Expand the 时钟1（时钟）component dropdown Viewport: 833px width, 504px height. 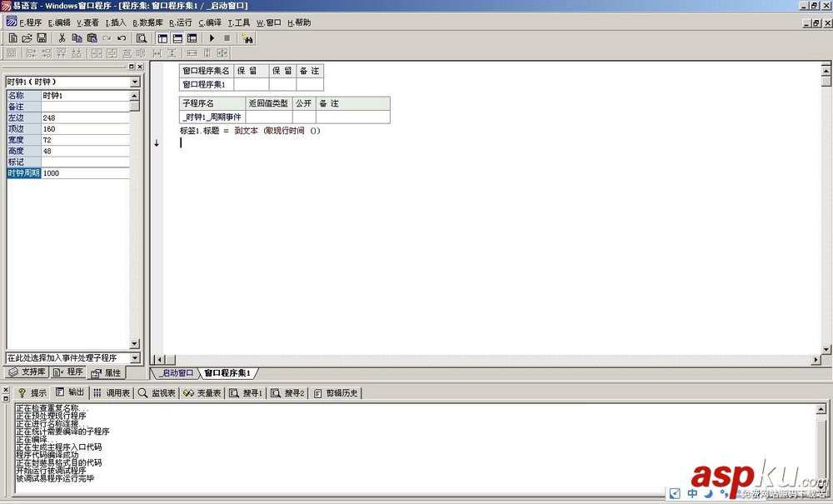pyautogui.click(x=135, y=82)
